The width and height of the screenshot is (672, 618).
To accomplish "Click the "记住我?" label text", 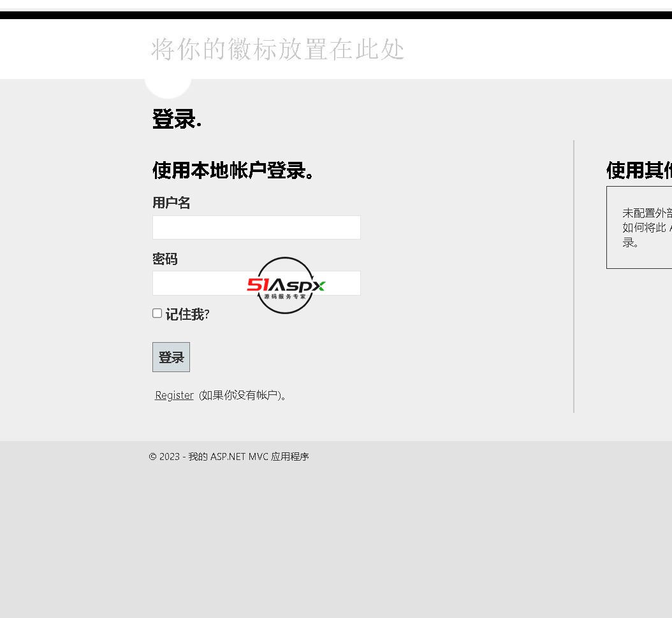I will tap(187, 314).
